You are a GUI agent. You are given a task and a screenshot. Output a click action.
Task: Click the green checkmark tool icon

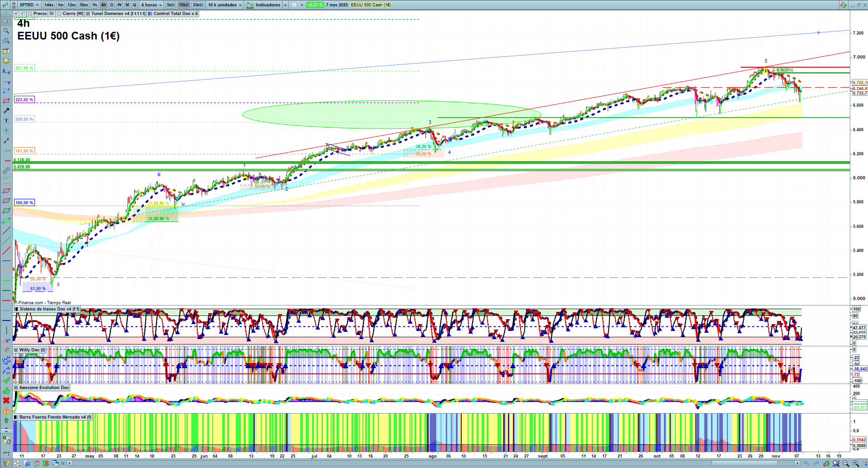click(x=6, y=380)
